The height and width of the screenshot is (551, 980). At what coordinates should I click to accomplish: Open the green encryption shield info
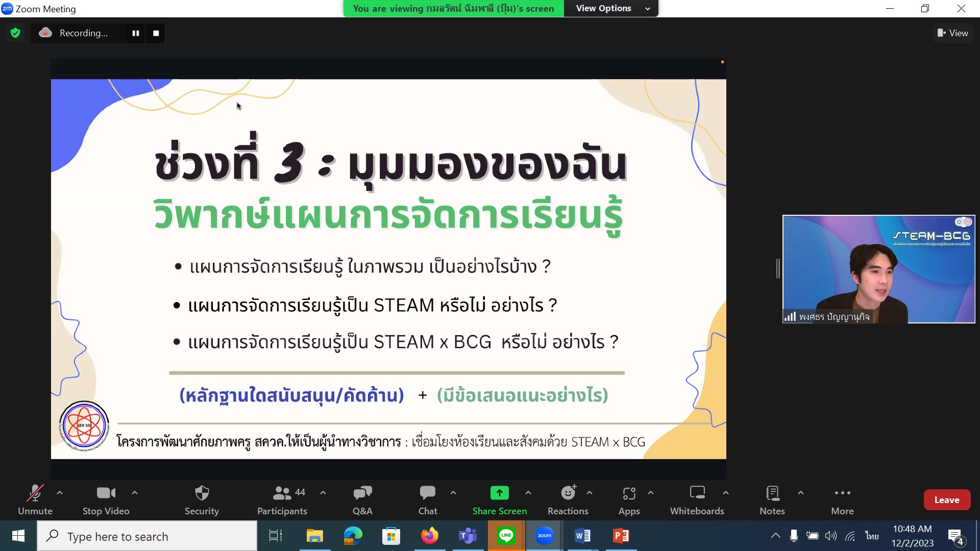pyautogui.click(x=15, y=33)
